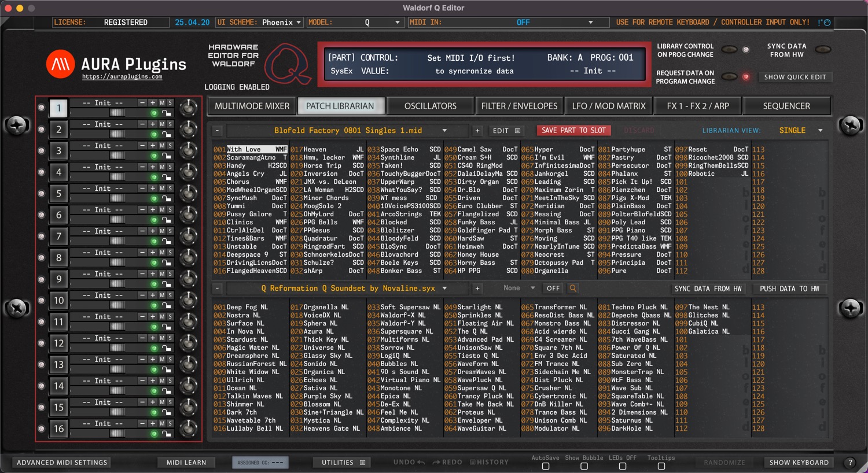Open History list
This screenshot has width=868, height=473.
click(489, 463)
